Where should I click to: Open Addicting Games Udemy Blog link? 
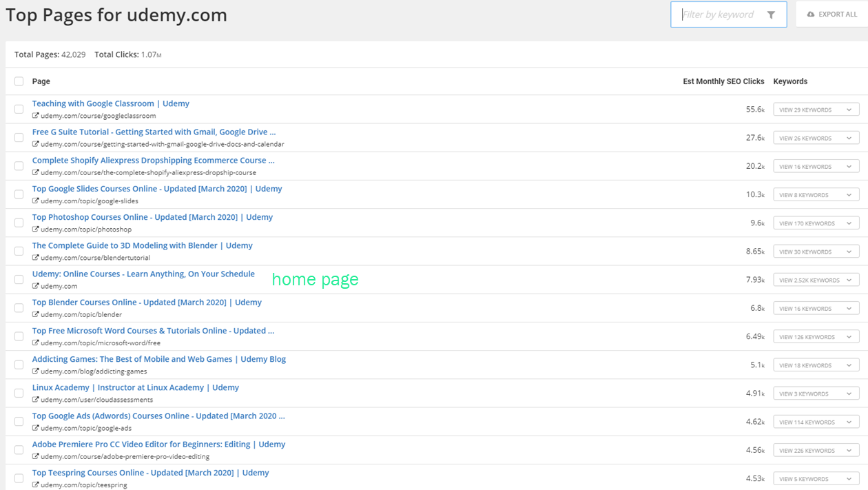pyautogui.click(x=159, y=359)
